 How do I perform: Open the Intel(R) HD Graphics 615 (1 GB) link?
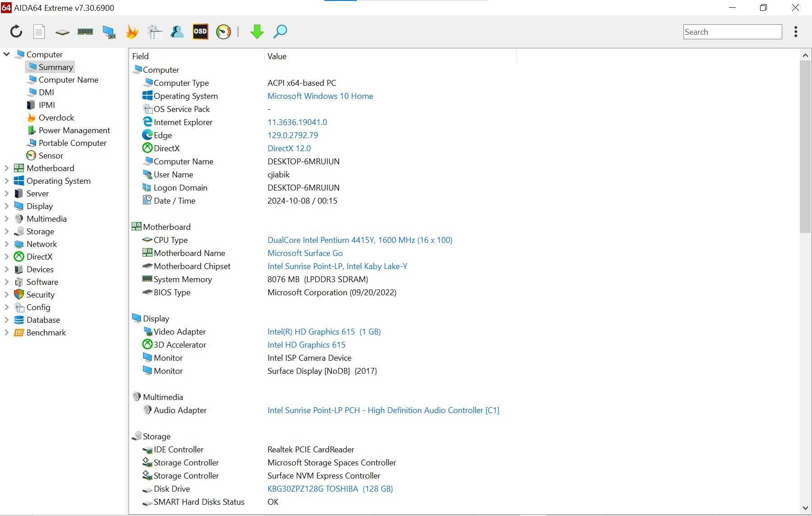(x=324, y=331)
